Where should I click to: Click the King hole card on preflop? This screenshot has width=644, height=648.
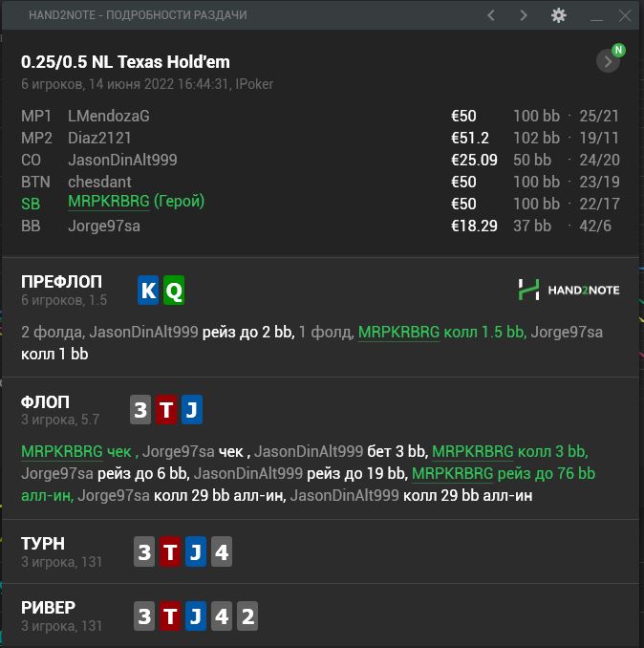(148, 290)
